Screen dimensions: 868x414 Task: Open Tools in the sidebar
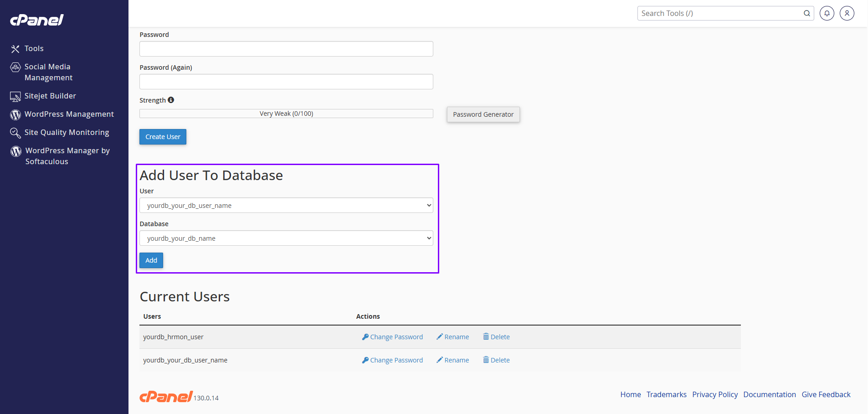(34, 48)
